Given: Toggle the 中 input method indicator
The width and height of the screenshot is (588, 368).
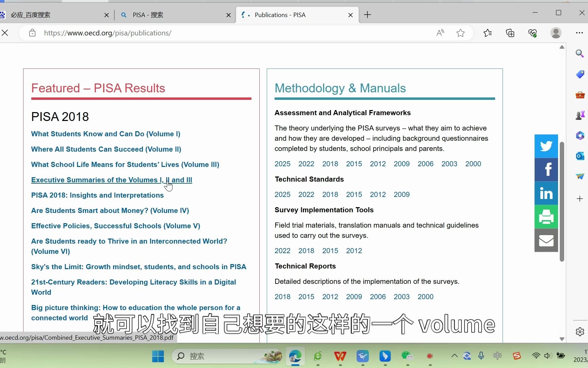Looking at the screenshot, I should pos(497,356).
